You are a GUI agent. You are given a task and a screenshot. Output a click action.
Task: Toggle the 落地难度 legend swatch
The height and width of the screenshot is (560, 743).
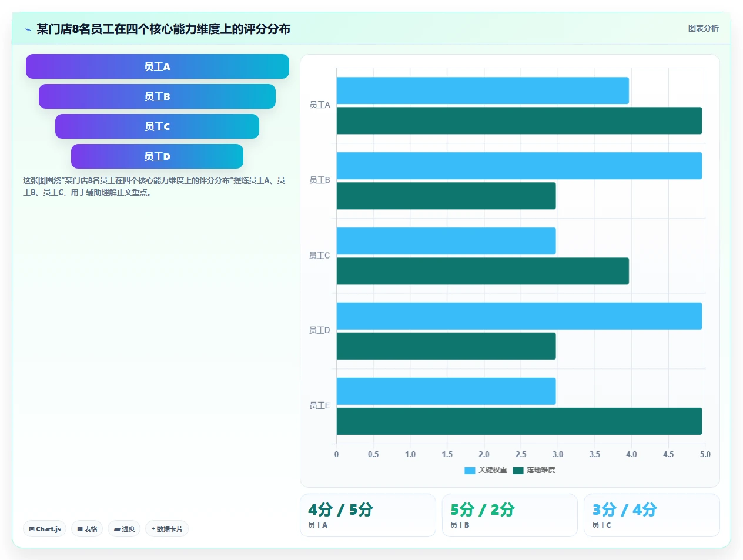pos(518,470)
